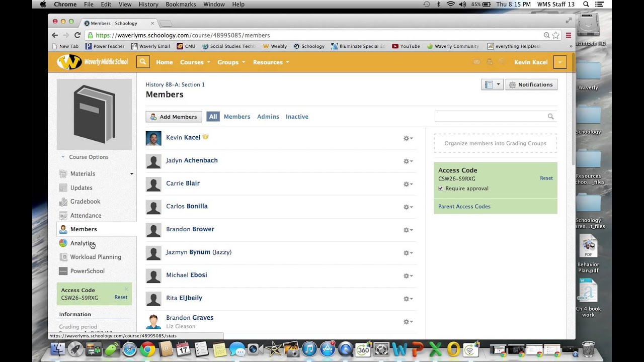The width and height of the screenshot is (644, 362).
Task: Click the Chrome address bar
Action: pos(317,35)
